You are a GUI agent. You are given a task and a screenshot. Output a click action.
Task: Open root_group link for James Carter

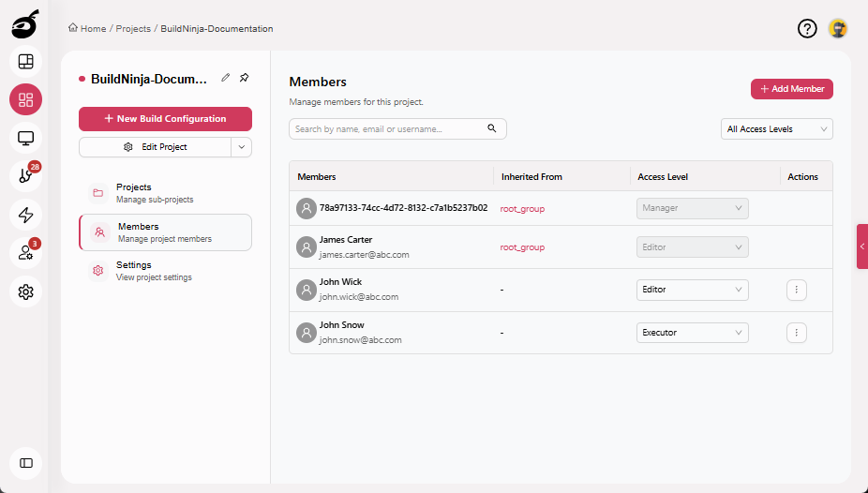pos(522,247)
